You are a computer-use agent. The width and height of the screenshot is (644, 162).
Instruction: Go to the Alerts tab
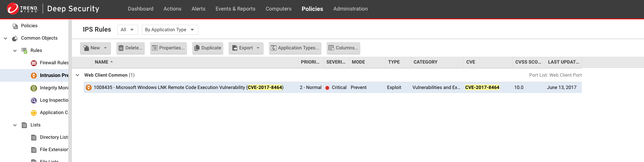[x=198, y=9]
